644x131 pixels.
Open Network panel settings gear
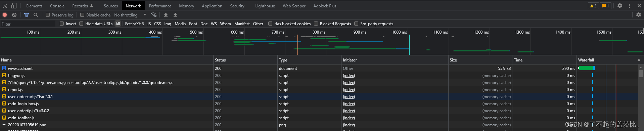click(639, 15)
